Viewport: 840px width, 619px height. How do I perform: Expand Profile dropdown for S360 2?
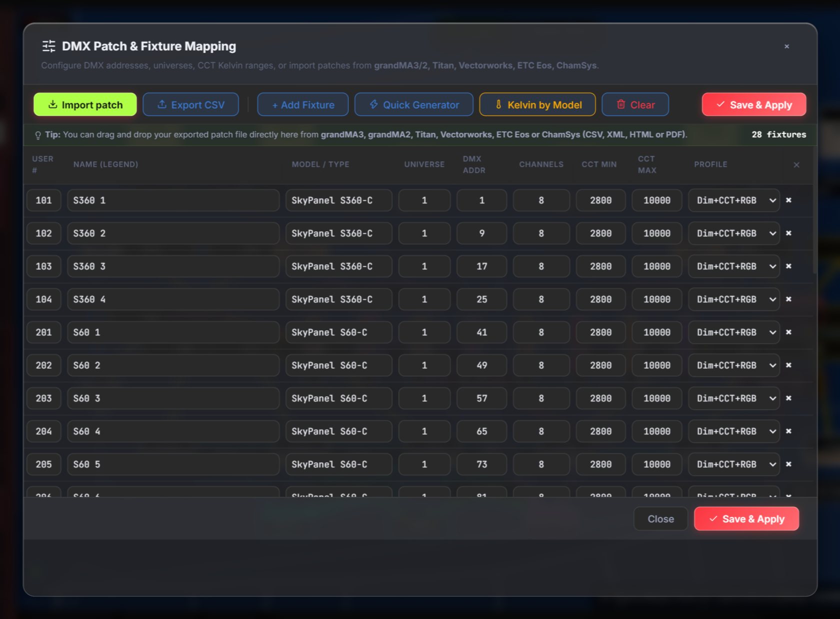[x=734, y=233]
